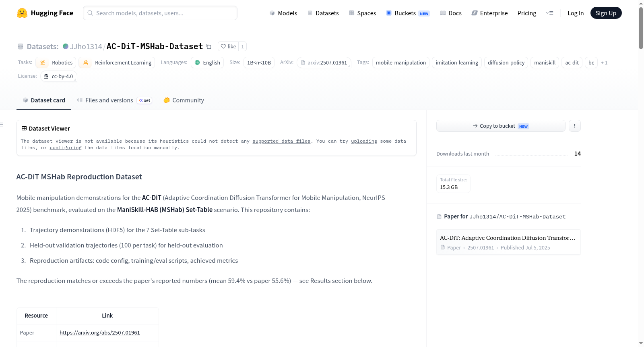Click the AC-DiT MSHab Reproduction Dataset heading
The image size is (644, 347).
pos(79,177)
